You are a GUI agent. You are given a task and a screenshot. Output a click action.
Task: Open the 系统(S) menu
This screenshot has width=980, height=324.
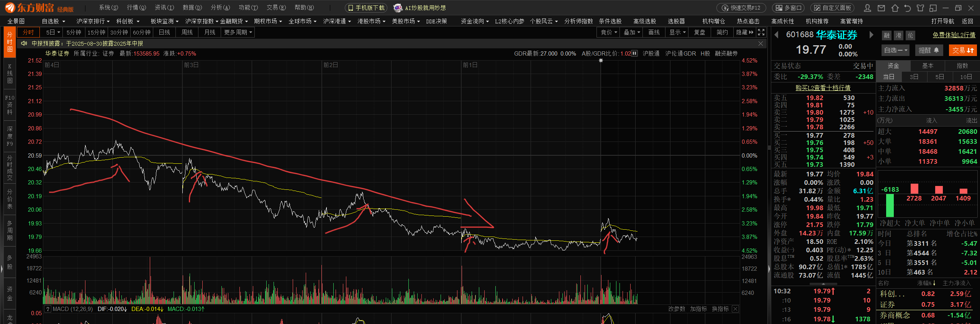pyautogui.click(x=108, y=8)
